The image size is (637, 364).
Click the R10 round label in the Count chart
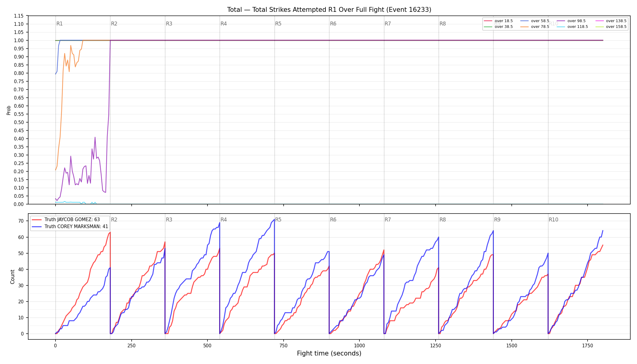pos(553,220)
